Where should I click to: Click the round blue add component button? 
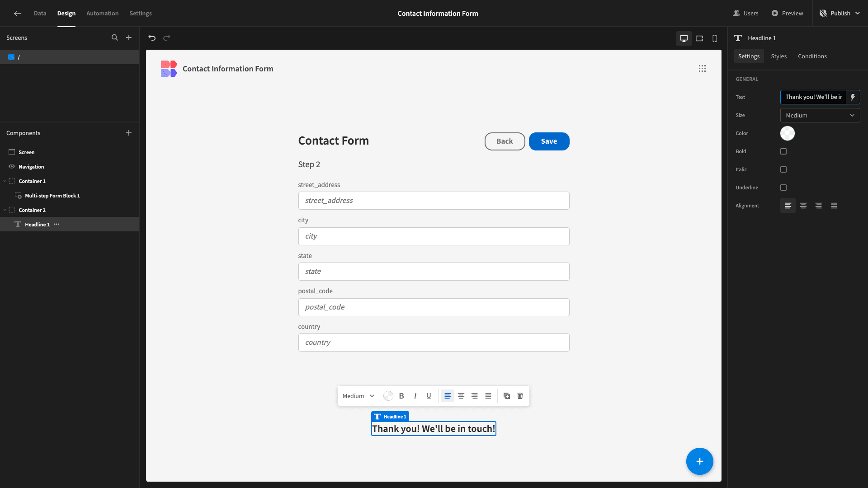(x=700, y=461)
